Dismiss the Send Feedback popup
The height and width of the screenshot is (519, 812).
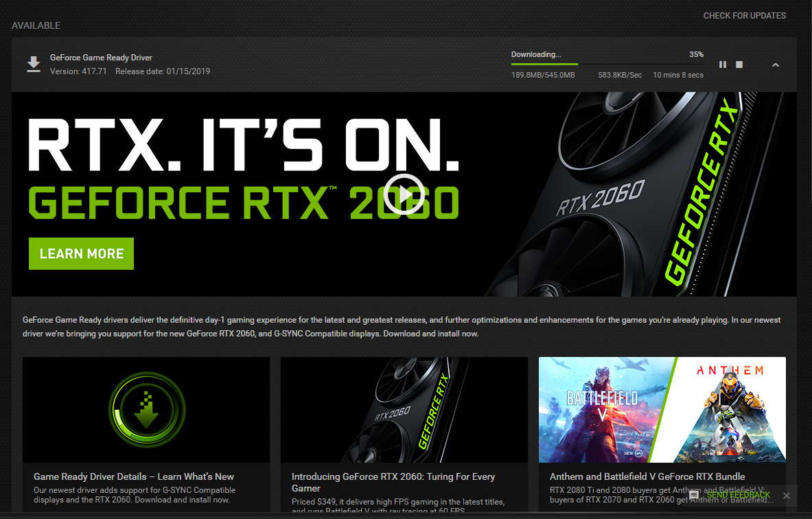pyautogui.click(x=787, y=496)
